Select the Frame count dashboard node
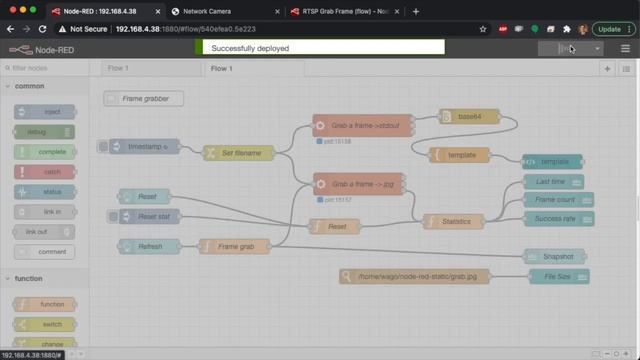This screenshot has width=640, height=360. point(559,200)
